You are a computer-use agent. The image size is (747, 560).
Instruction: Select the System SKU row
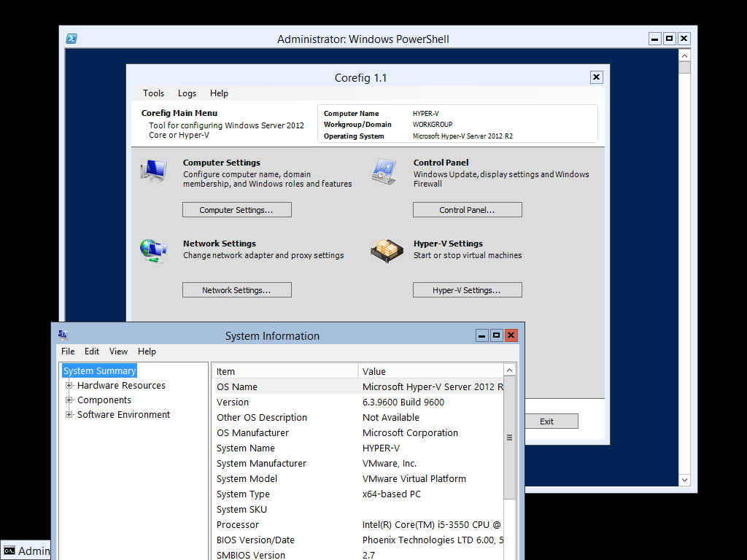[357, 509]
